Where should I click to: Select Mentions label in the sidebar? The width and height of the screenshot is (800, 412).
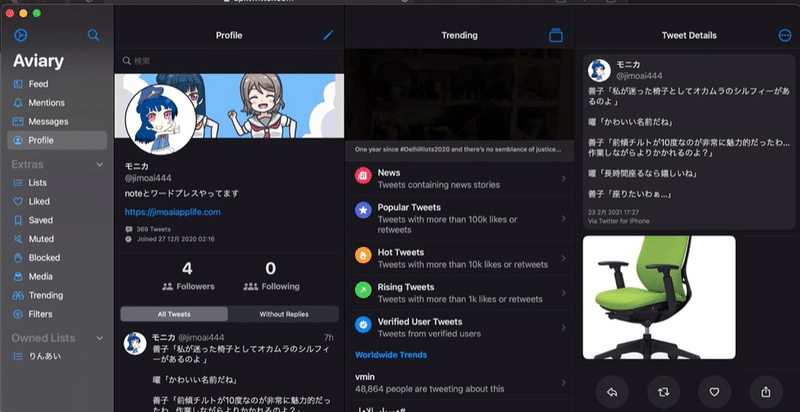46,103
